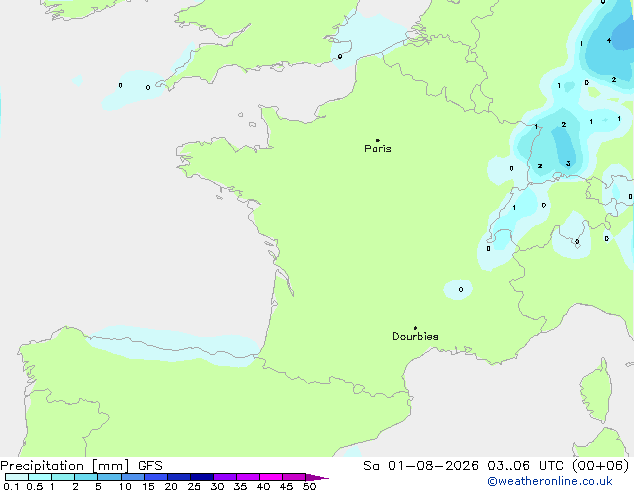Pick legend swatch between 5 and 10
The image size is (634, 490).
pyautogui.click(x=110, y=477)
